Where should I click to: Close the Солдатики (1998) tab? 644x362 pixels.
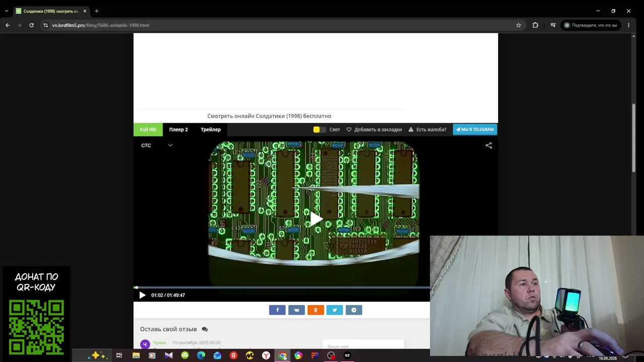click(85, 11)
